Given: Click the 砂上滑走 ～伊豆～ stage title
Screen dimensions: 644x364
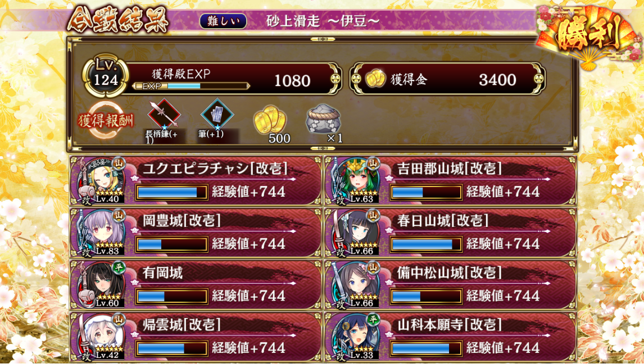Looking at the screenshot, I should 323,21.
